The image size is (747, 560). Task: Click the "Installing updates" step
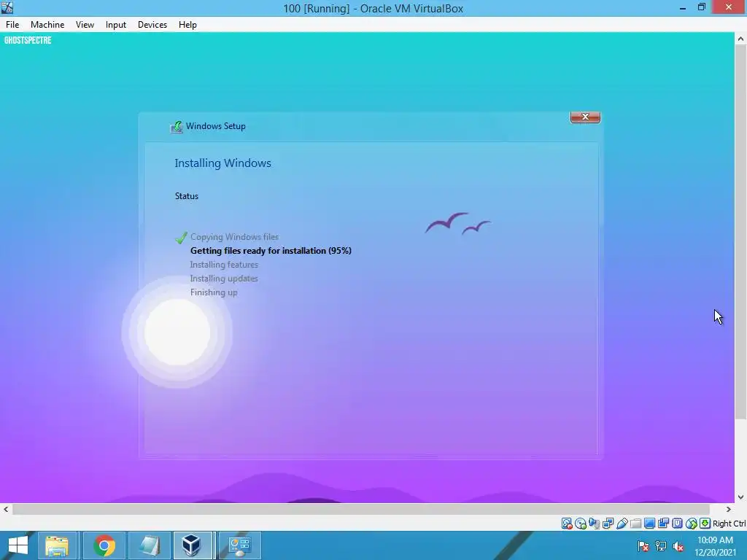[x=224, y=279]
